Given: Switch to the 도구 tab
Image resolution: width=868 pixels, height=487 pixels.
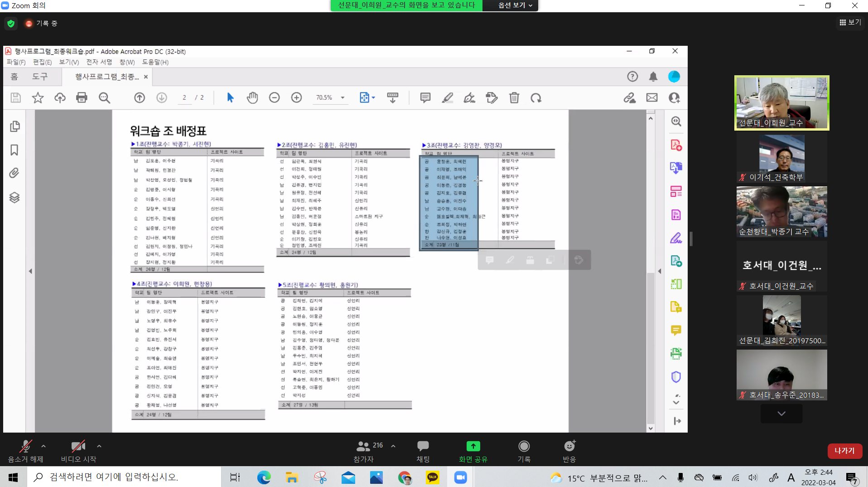Looking at the screenshot, I should [x=40, y=77].
